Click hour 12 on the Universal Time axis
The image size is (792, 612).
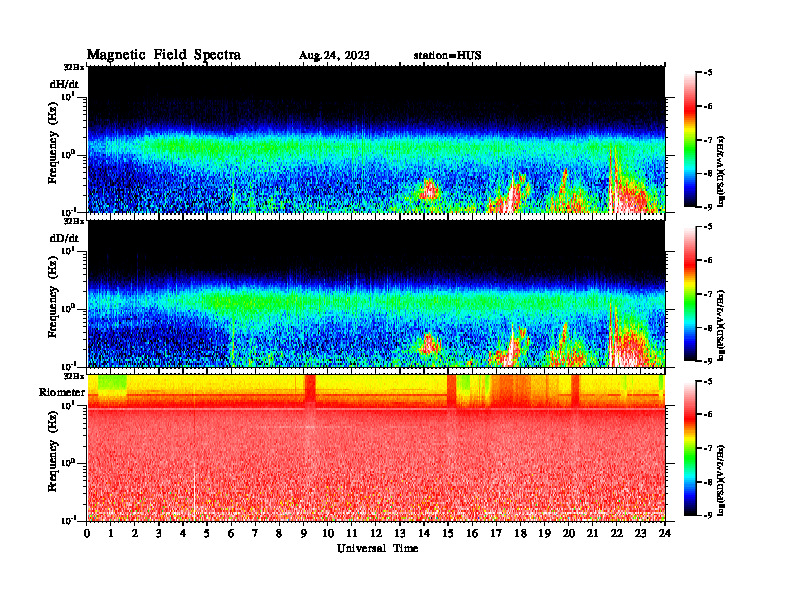click(x=376, y=533)
